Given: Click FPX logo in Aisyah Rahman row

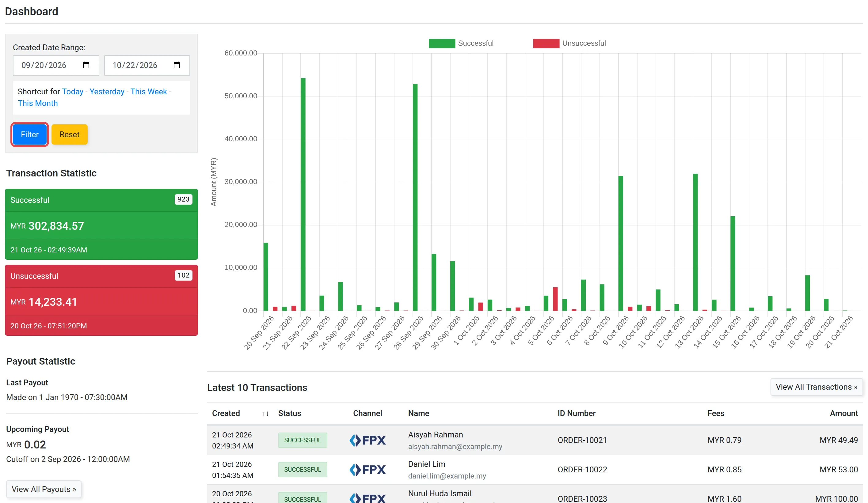Looking at the screenshot, I should 367,440.
